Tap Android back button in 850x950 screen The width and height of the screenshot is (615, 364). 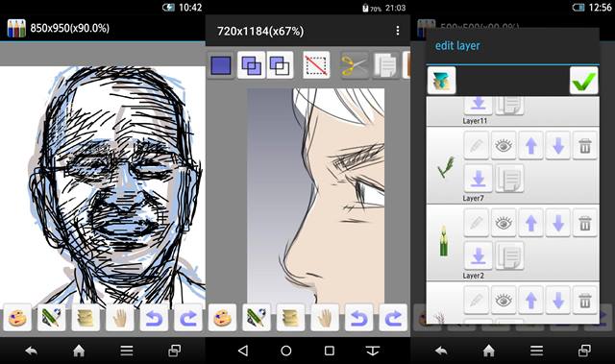(31, 351)
